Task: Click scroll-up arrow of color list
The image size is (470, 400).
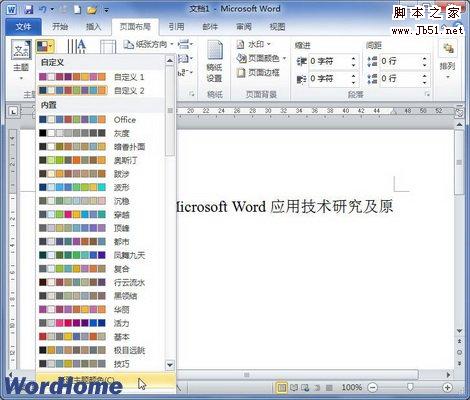Action: 170,60
